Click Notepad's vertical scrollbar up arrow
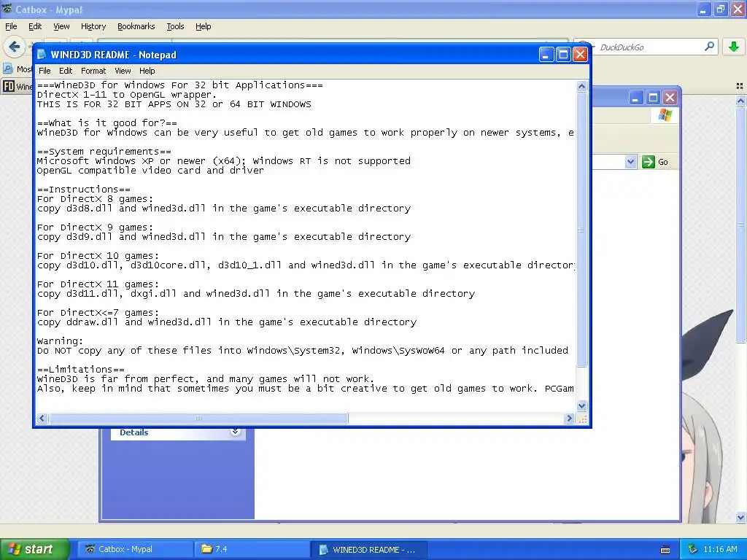This screenshot has height=560, width=747. [x=581, y=86]
